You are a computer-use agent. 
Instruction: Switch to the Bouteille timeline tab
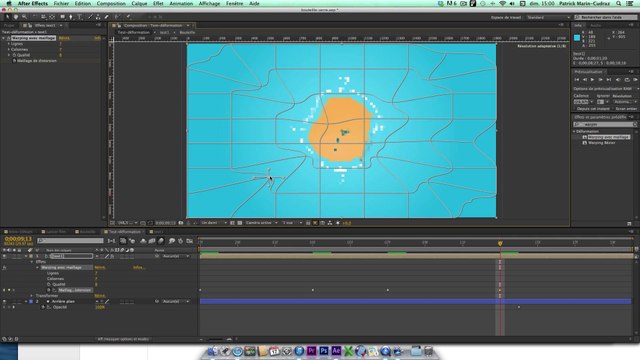[87, 231]
